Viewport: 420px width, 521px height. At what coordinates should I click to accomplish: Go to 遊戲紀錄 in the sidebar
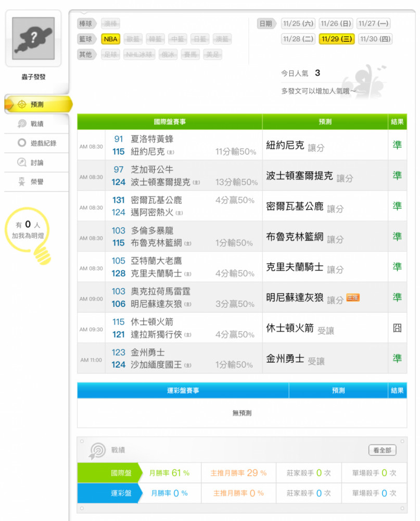tap(36, 143)
